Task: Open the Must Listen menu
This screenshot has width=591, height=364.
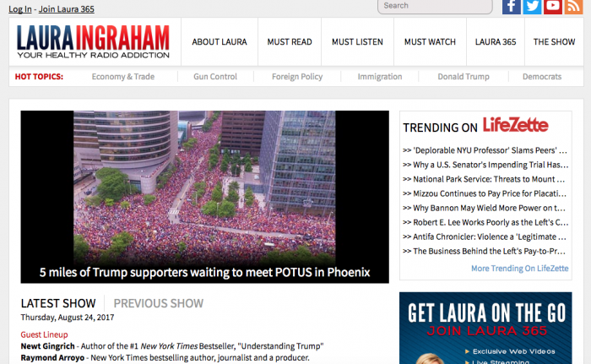Action: click(x=357, y=42)
